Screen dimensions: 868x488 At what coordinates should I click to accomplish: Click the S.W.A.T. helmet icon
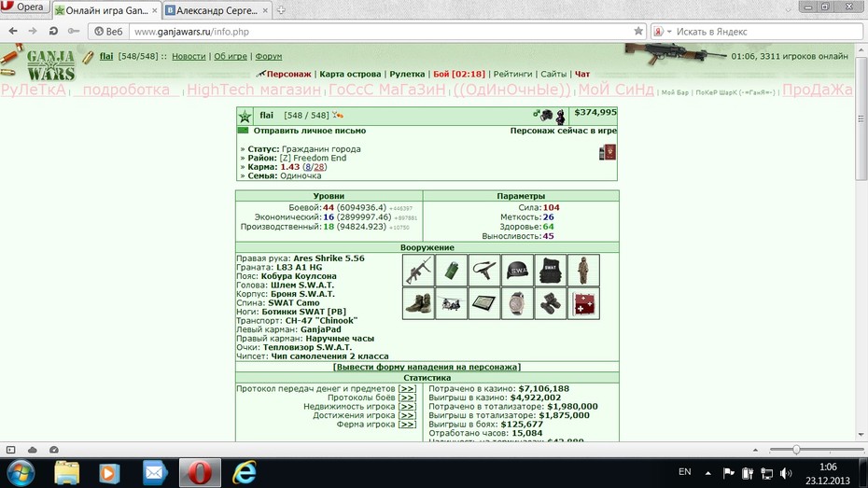click(518, 270)
